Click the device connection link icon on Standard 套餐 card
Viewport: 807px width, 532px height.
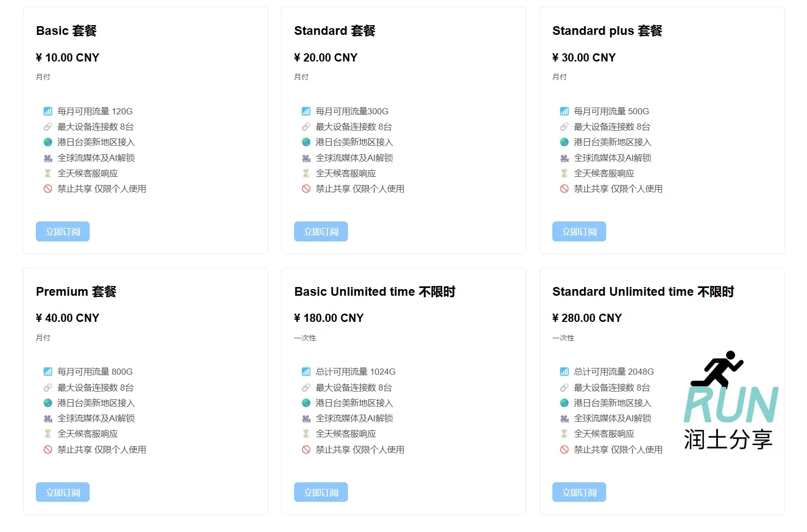pyautogui.click(x=306, y=127)
